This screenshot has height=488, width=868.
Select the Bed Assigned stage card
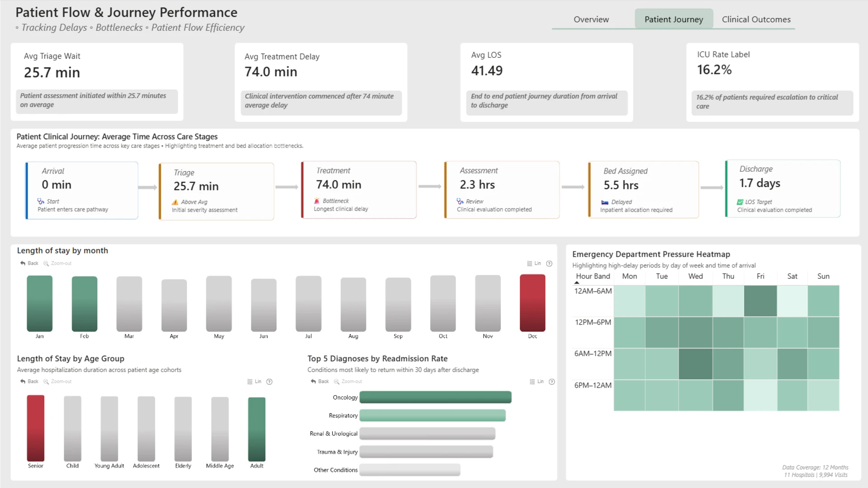click(643, 190)
